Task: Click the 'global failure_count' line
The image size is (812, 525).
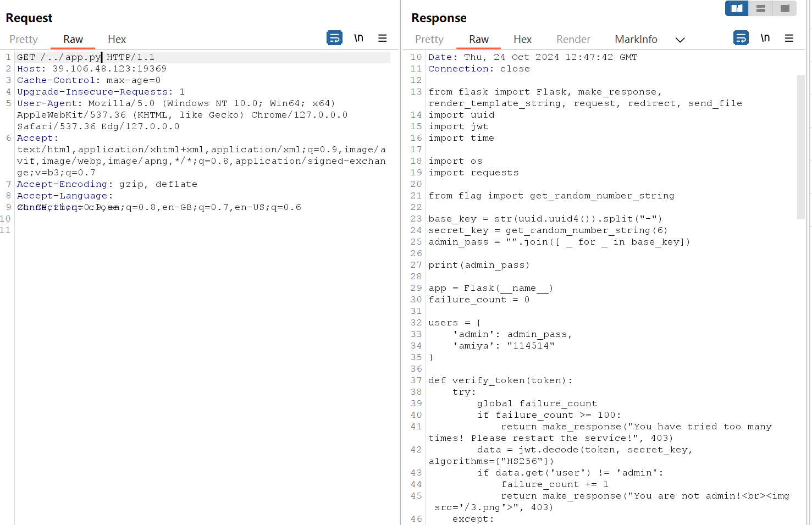Action: pyautogui.click(x=537, y=404)
